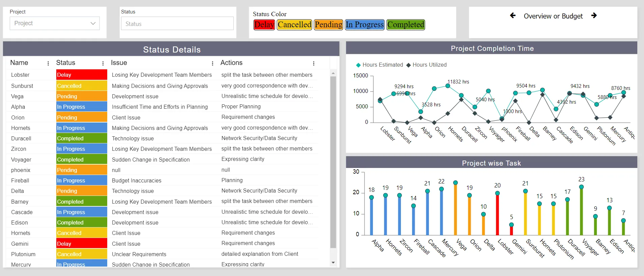Open the Actions column options menu
The height and width of the screenshot is (276, 644).
314,63
